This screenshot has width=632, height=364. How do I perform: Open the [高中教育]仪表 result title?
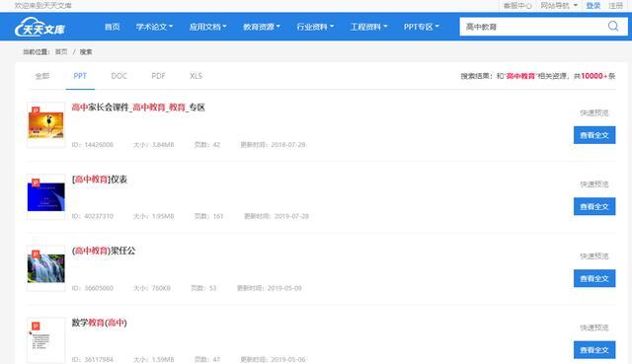tap(100, 180)
